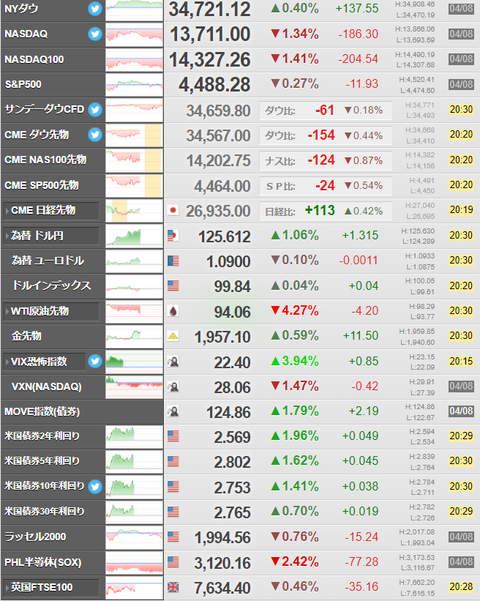Screen dimensions: 480x601
Task: Click the 日経比 +113 value
Action: tap(320, 210)
